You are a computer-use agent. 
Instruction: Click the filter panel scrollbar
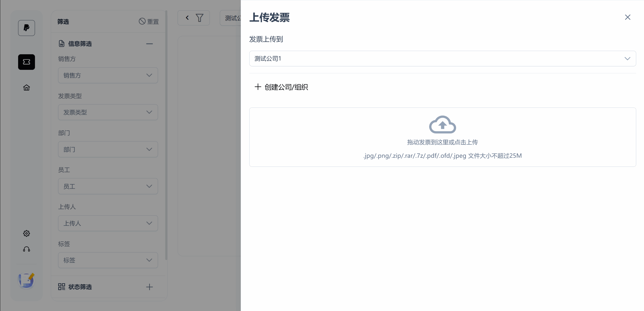tap(166, 136)
